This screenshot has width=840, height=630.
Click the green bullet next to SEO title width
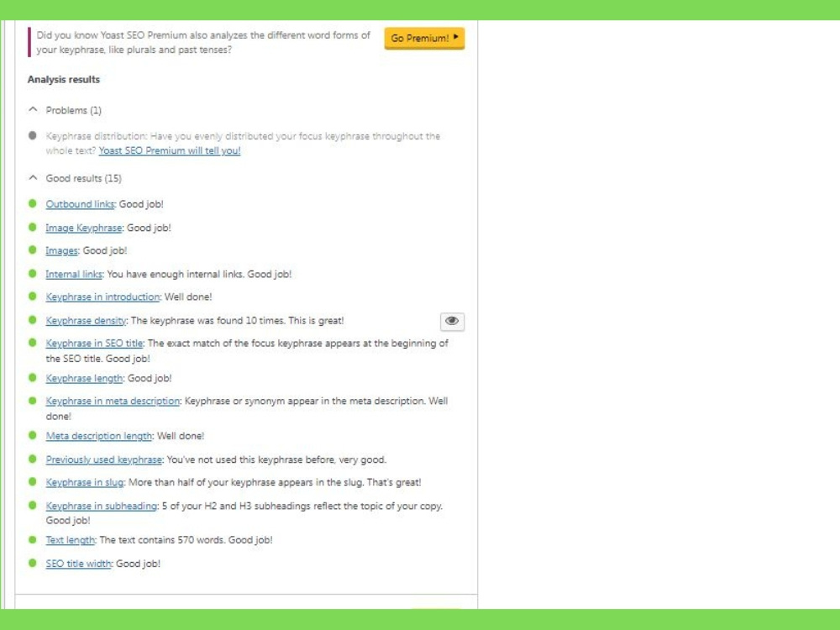(33, 563)
